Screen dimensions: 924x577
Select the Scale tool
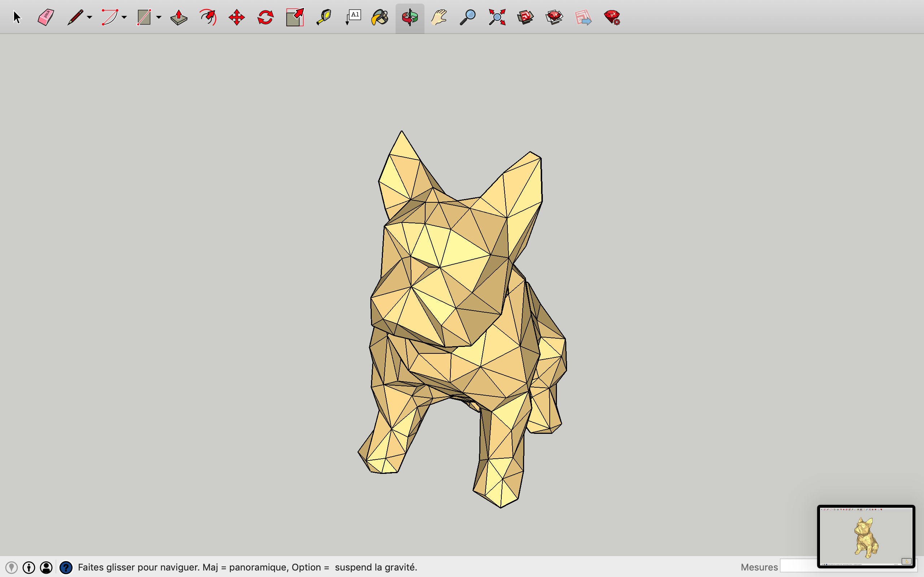click(x=295, y=18)
